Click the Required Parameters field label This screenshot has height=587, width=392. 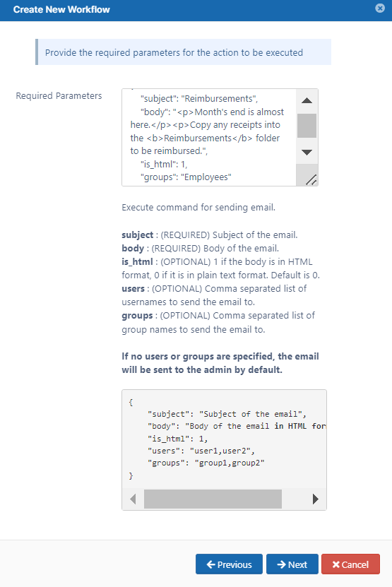tap(59, 96)
